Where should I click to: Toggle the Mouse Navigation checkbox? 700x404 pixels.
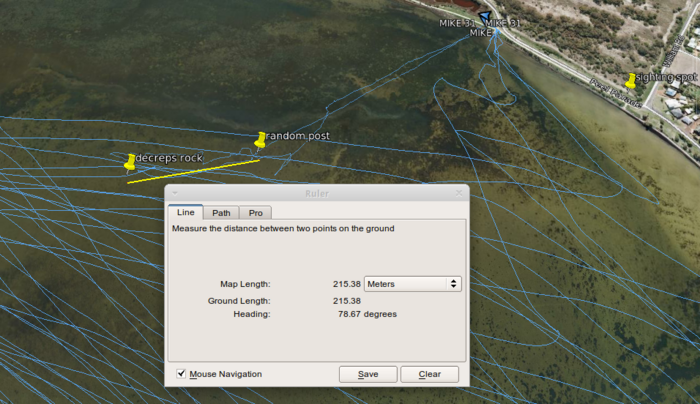tap(181, 374)
